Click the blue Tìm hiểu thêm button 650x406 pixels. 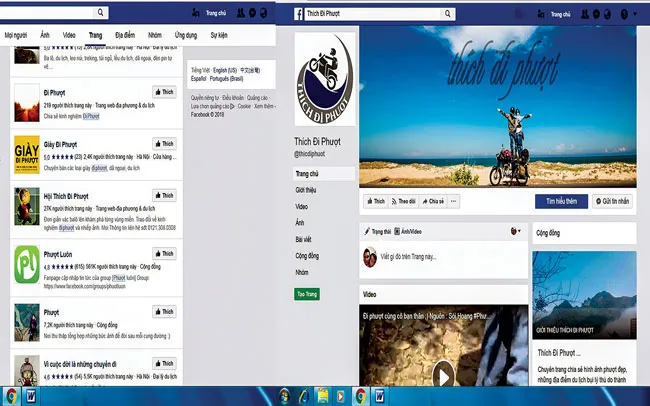coord(561,201)
